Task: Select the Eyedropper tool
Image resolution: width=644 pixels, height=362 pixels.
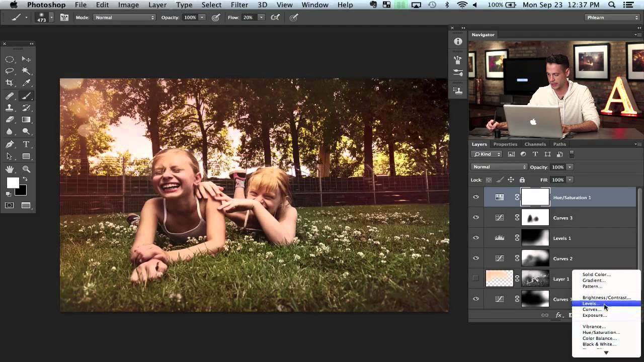Action: tap(26, 83)
